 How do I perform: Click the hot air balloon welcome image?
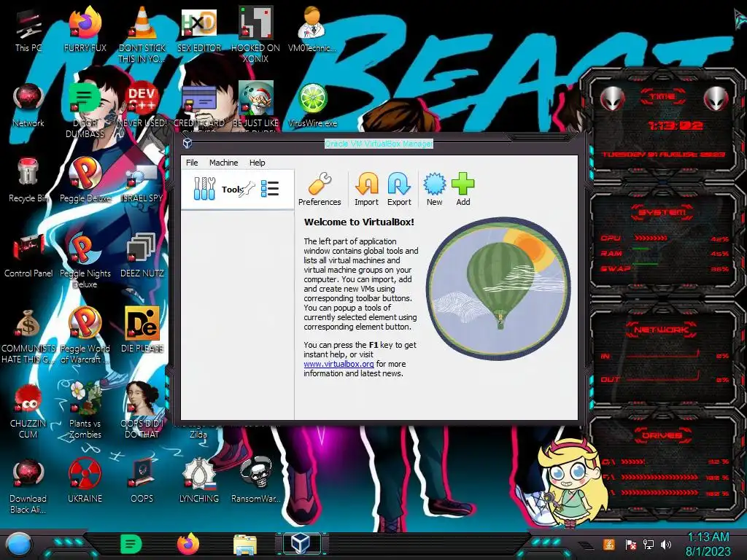click(x=498, y=289)
